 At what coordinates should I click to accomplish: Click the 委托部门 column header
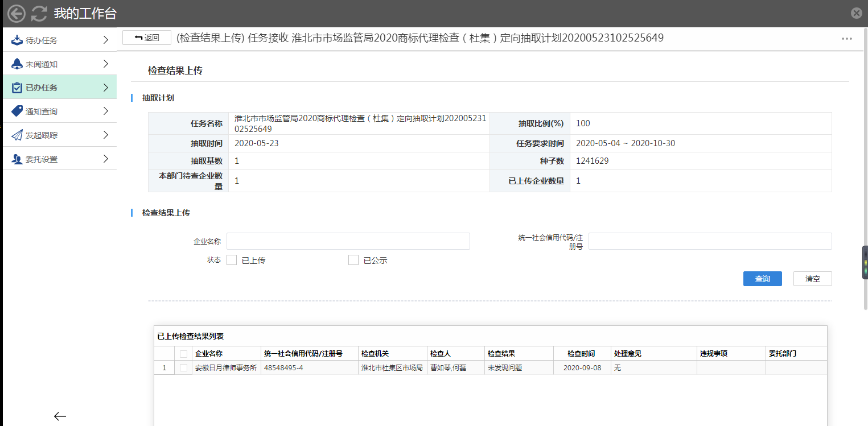796,353
